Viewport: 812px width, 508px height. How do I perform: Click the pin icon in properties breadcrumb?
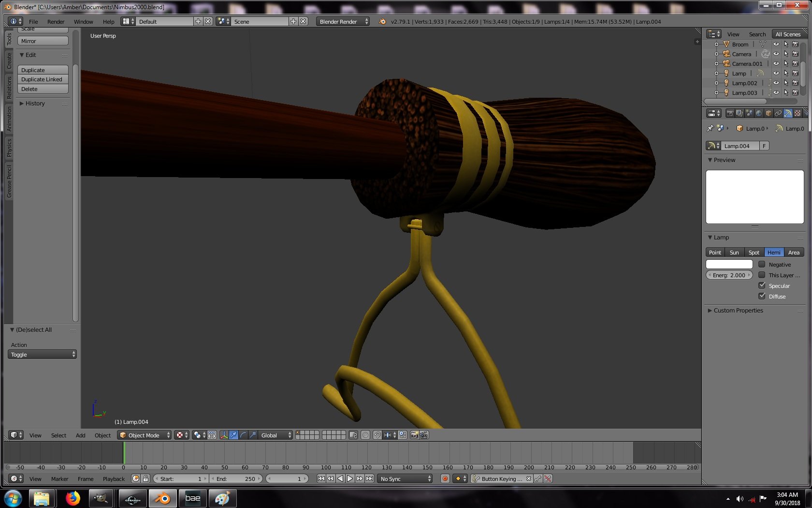click(710, 128)
